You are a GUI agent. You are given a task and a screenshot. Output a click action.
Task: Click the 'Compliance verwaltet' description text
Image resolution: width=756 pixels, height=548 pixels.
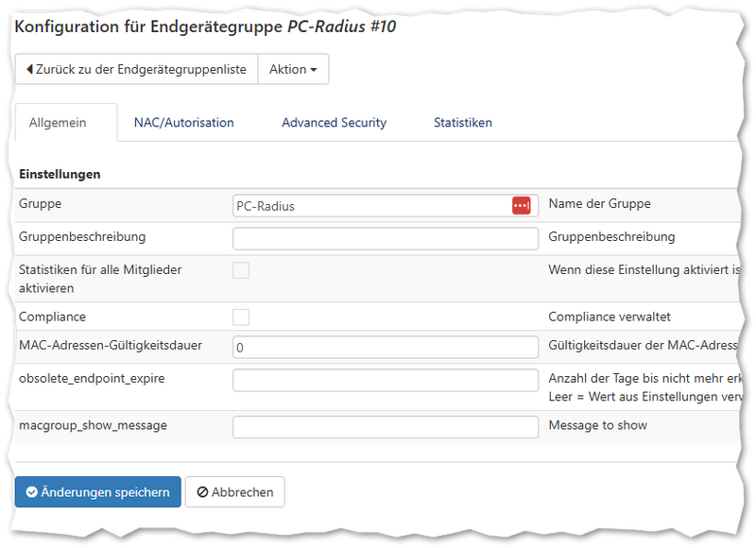pos(610,317)
